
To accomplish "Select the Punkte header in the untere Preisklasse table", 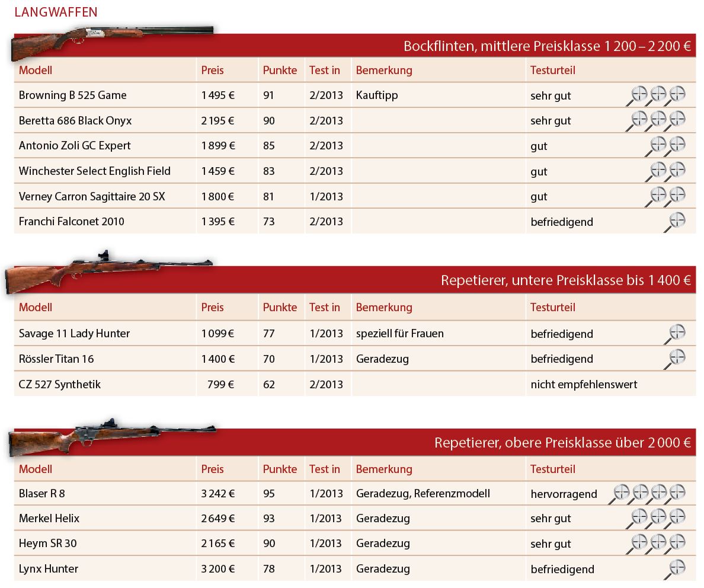I will (280, 307).
